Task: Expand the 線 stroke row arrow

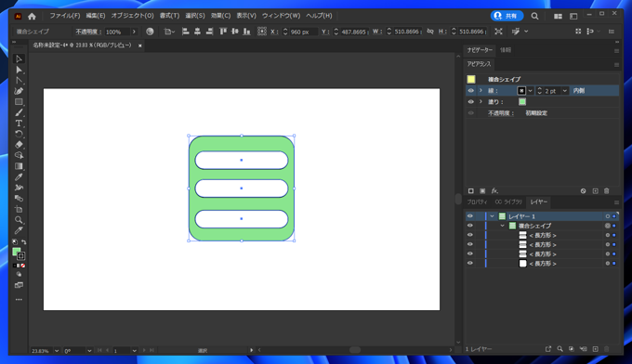Action: (x=481, y=91)
